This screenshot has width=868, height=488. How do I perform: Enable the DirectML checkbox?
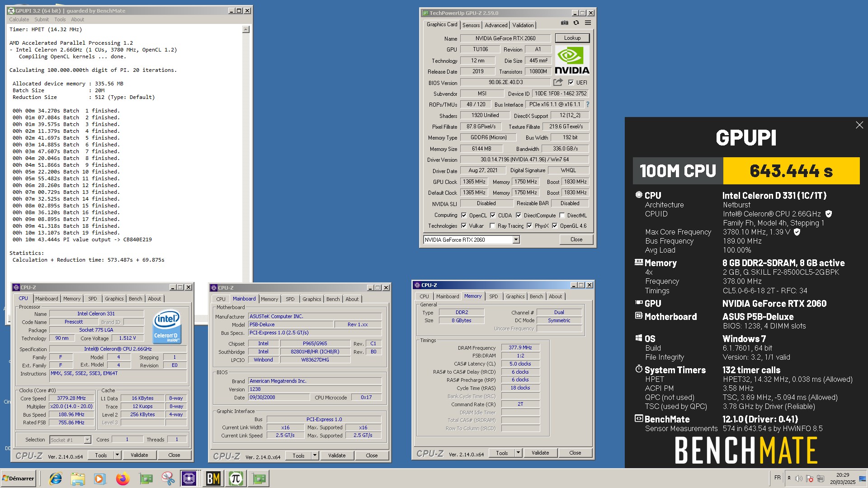562,216
